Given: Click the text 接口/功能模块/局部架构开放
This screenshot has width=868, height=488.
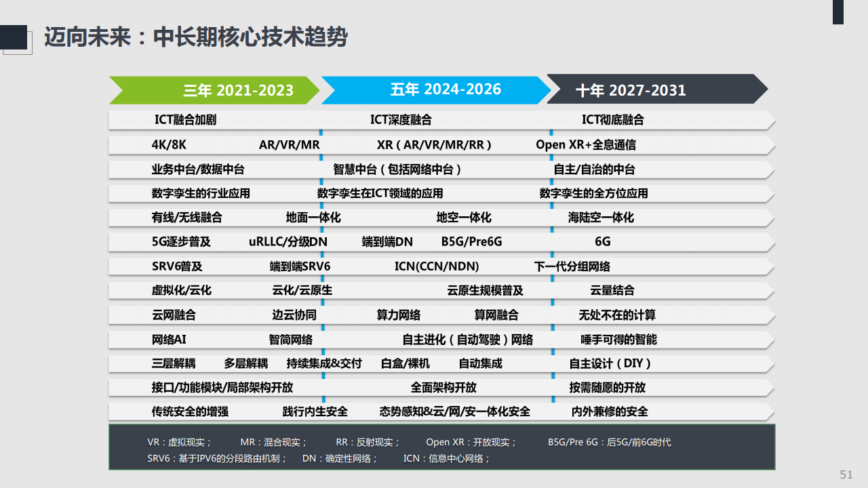Looking at the screenshot, I should click(222, 388).
